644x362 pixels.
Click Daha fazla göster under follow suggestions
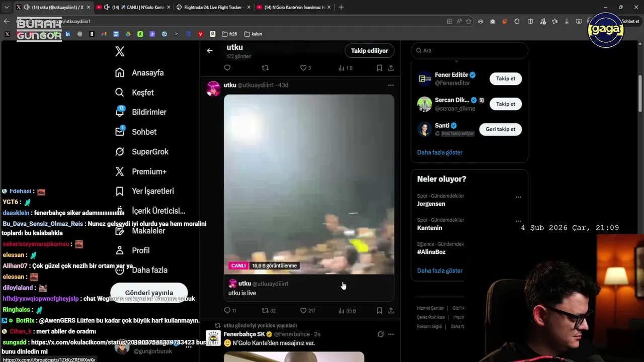pos(440,152)
